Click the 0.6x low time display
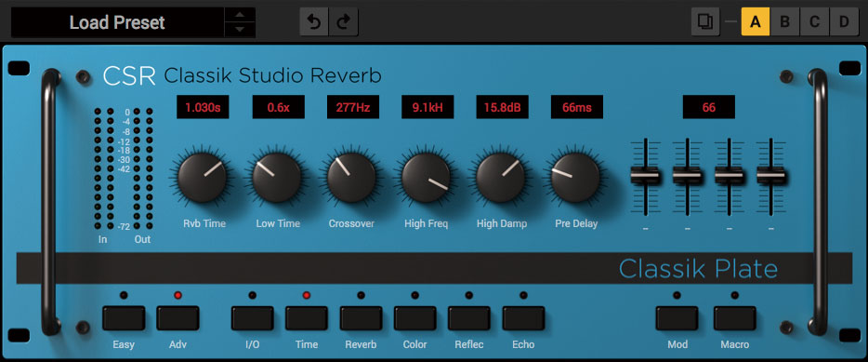The width and height of the screenshot is (868, 362). [x=278, y=107]
